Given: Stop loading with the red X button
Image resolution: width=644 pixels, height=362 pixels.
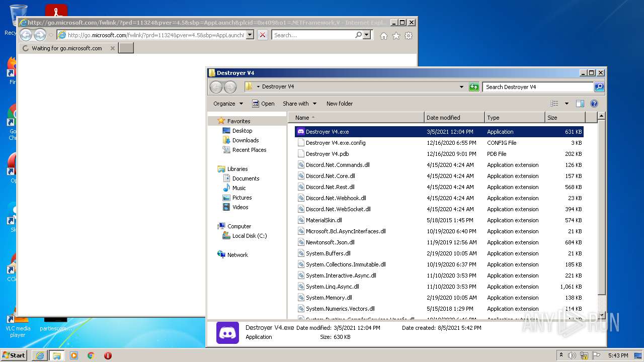Looking at the screenshot, I should (x=263, y=35).
